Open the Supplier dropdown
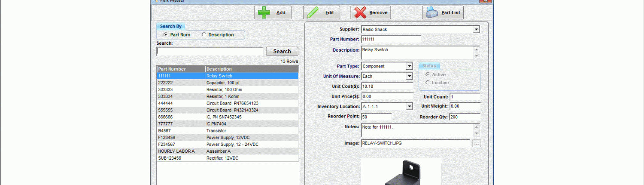The width and height of the screenshot is (644, 185). tap(476, 30)
